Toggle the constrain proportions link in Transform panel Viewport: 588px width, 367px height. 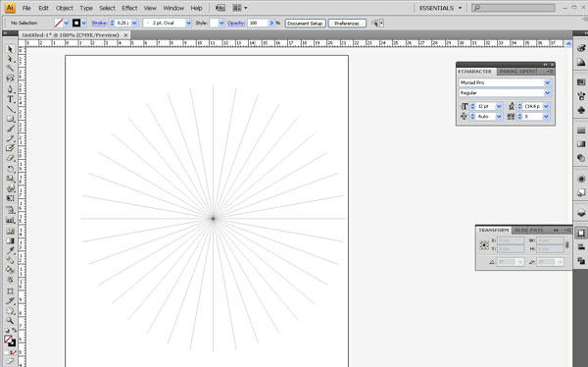tap(567, 245)
